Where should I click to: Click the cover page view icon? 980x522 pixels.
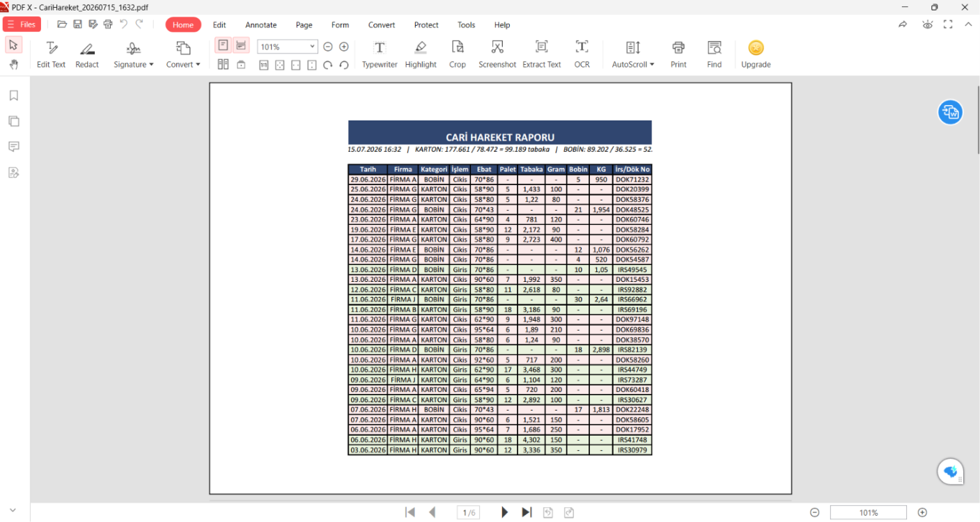[x=241, y=65]
